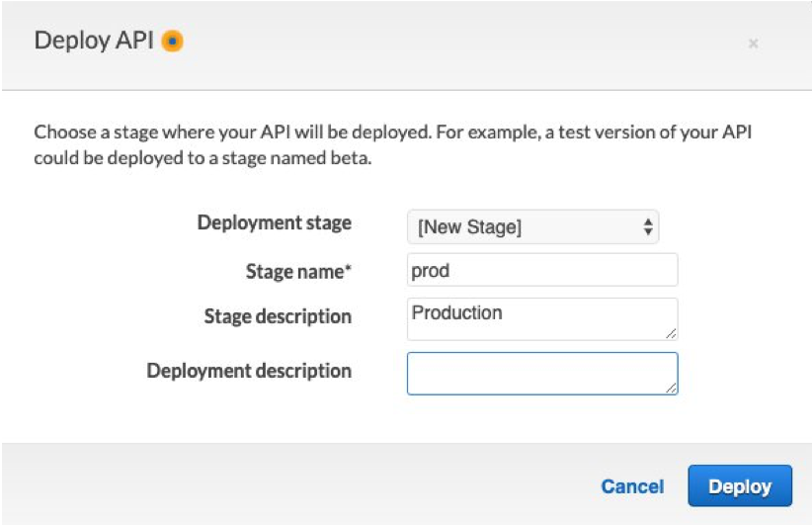
Task: Click the up-down arrows on [New Stage] select
Action: coord(648,227)
